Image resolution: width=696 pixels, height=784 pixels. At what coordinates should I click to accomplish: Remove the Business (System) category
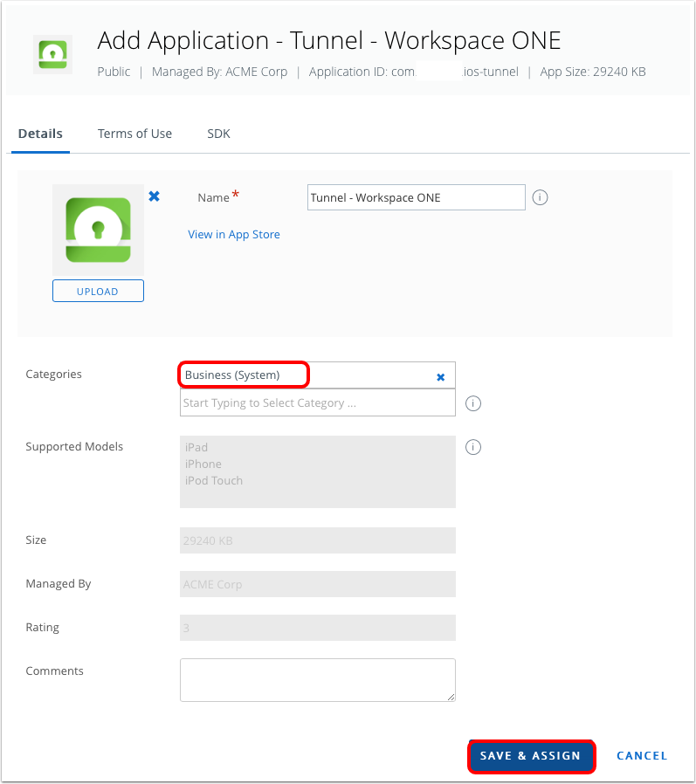tap(440, 376)
